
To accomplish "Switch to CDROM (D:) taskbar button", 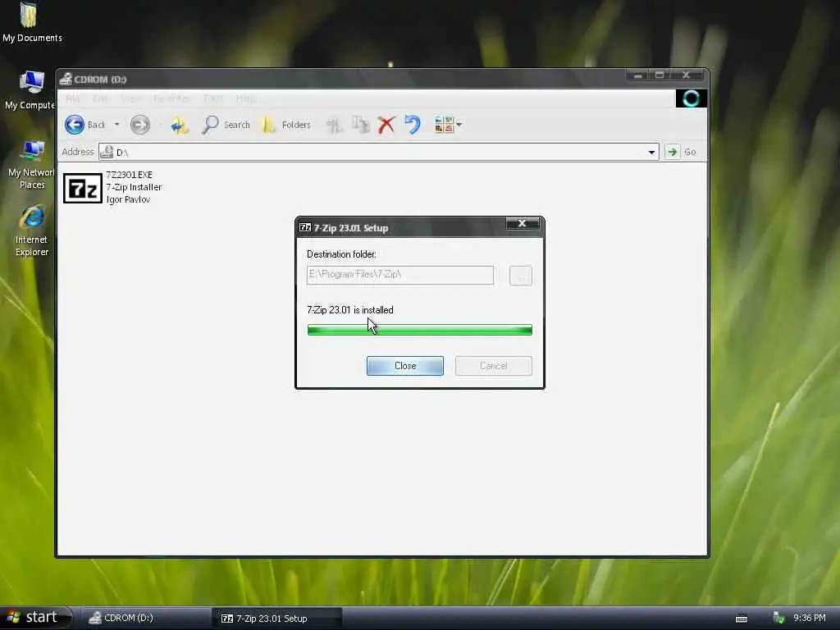I will click(x=144, y=619).
